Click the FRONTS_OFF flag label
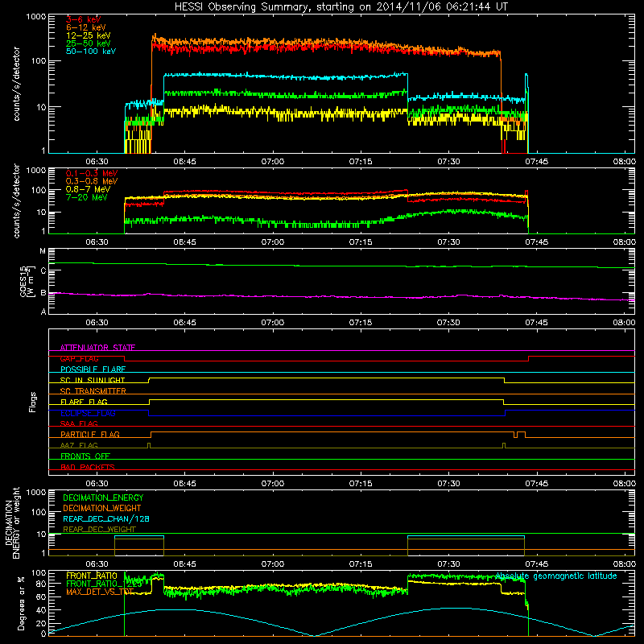Viewport: 644px width, 644px height. (85, 456)
